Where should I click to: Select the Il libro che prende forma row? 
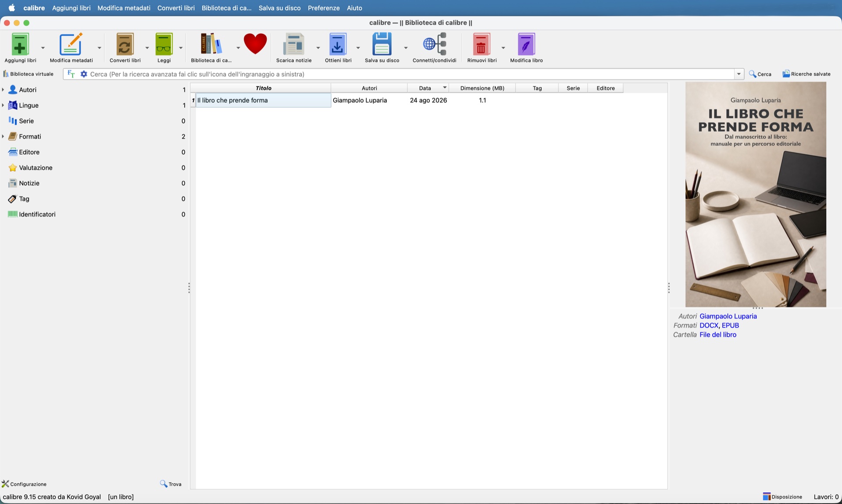(x=407, y=100)
